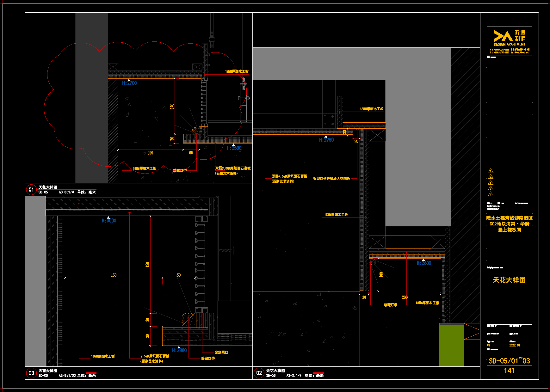
Task: Click the H:3000 ceiling height label
Action: click(x=109, y=221)
